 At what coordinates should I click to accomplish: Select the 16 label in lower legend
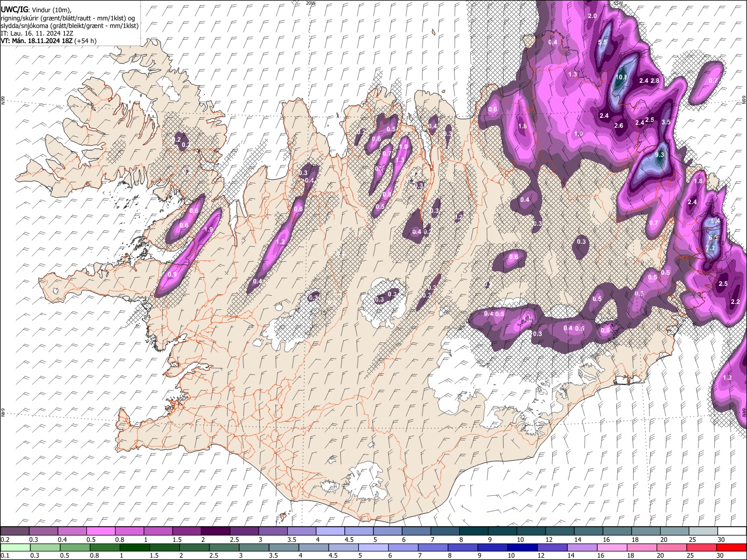click(x=601, y=555)
